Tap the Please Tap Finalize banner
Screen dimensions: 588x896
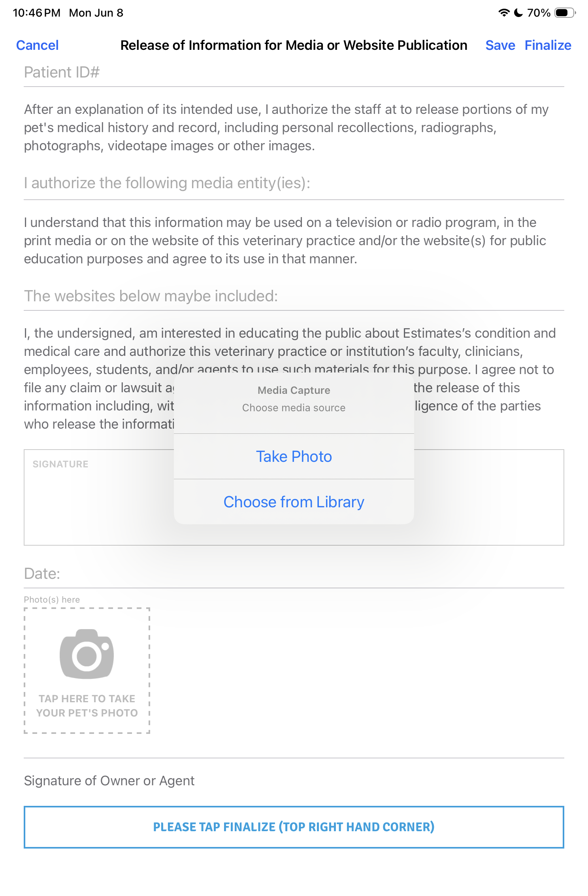coord(294,827)
